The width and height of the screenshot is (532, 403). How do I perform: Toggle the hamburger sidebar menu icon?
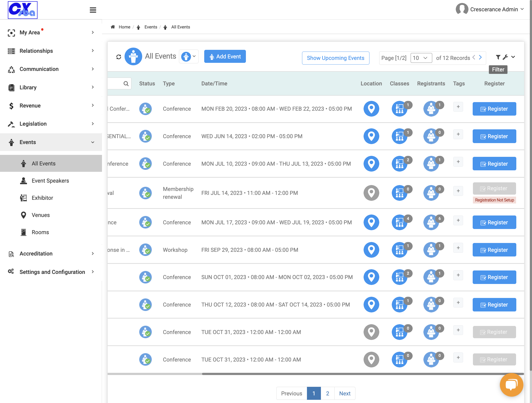click(x=93, y=10)
